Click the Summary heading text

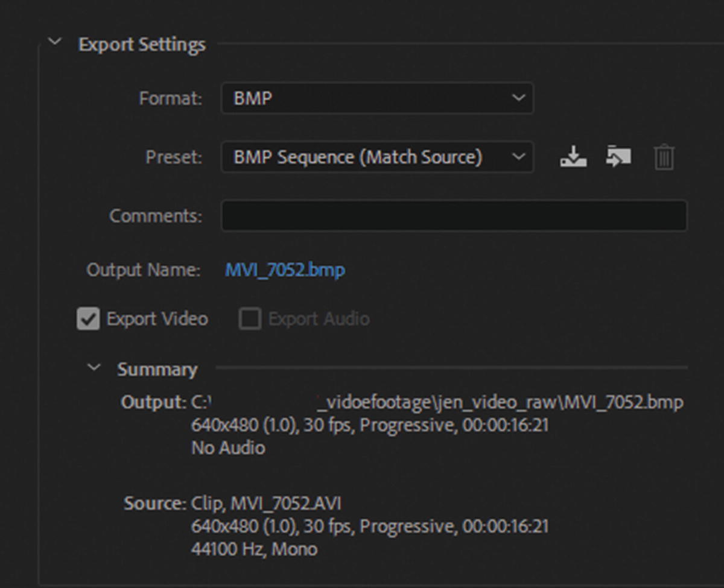(x=157, y=369)
